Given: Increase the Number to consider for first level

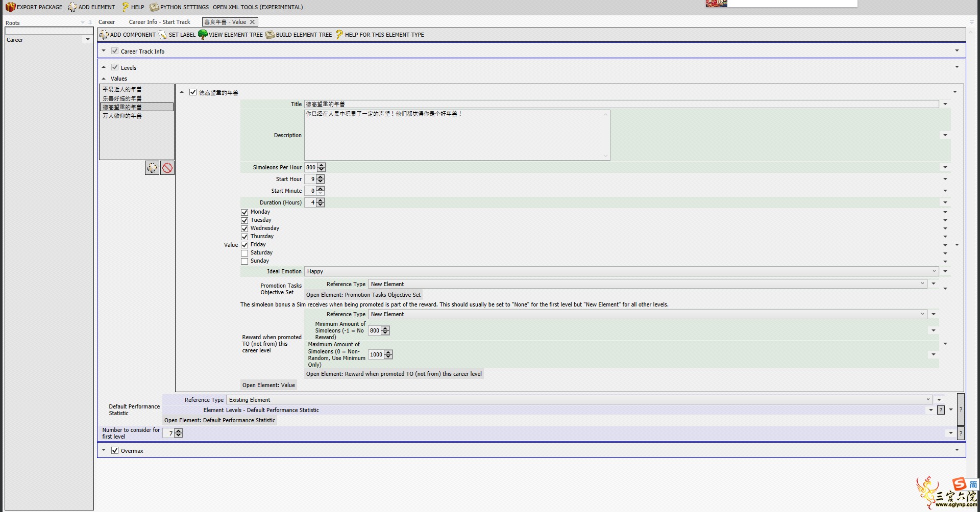Looking at the screenshot, I should (x=178, y=431).
